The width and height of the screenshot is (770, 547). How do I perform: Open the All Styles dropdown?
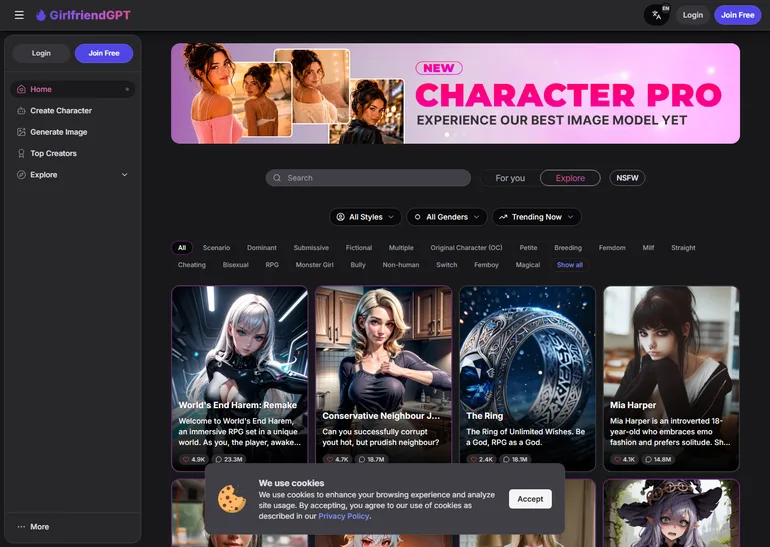click(365, 217)
